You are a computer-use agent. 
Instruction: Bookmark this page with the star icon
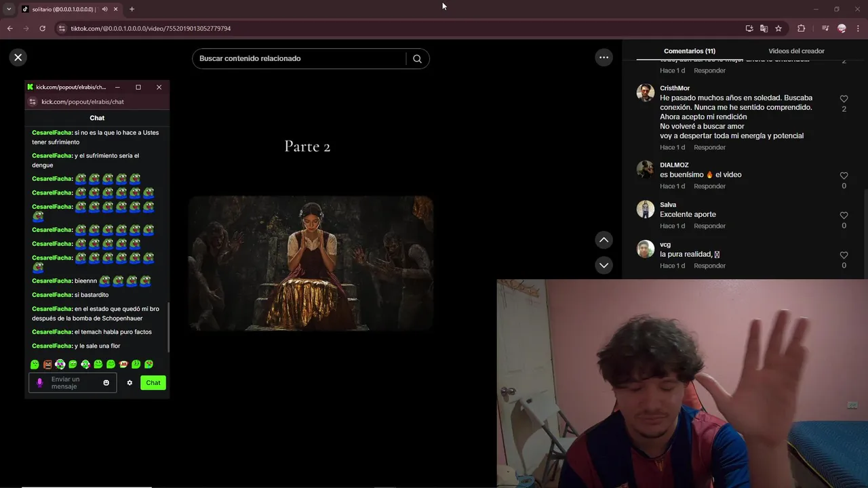[778, 28]
